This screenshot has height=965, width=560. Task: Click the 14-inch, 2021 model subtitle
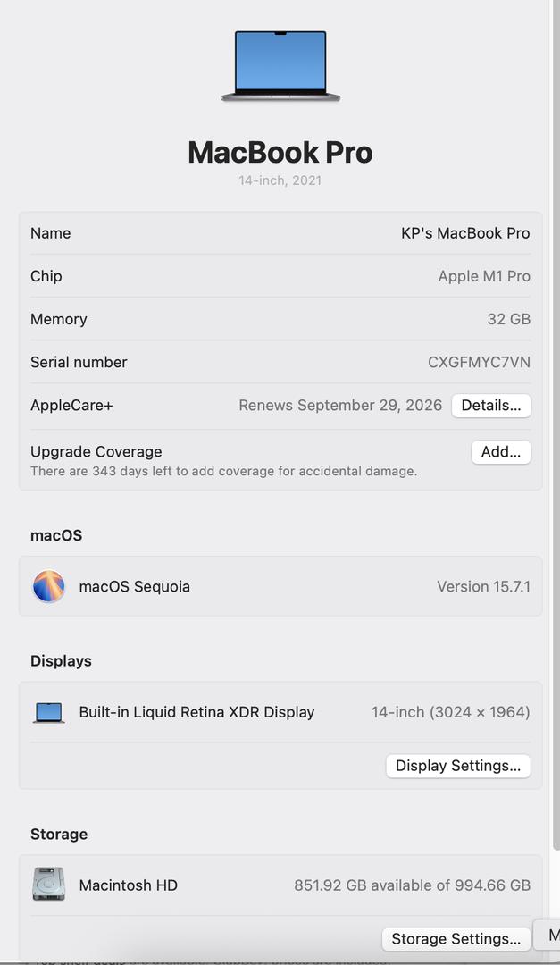pos(280,180)
